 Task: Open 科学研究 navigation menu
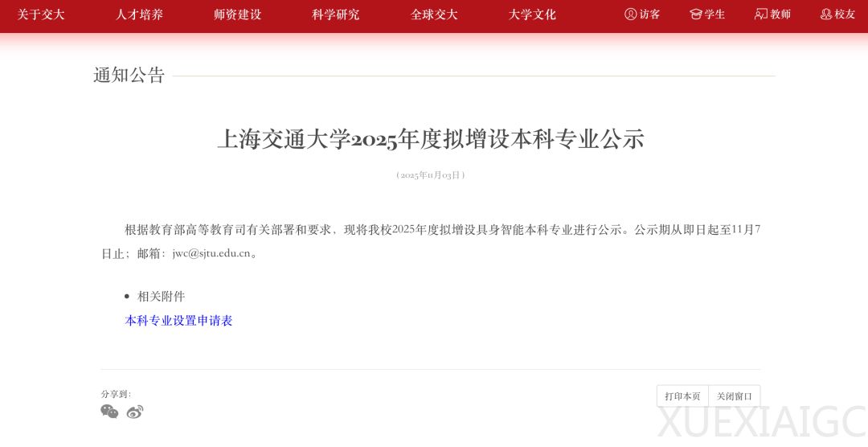click(x=335, y=15)
